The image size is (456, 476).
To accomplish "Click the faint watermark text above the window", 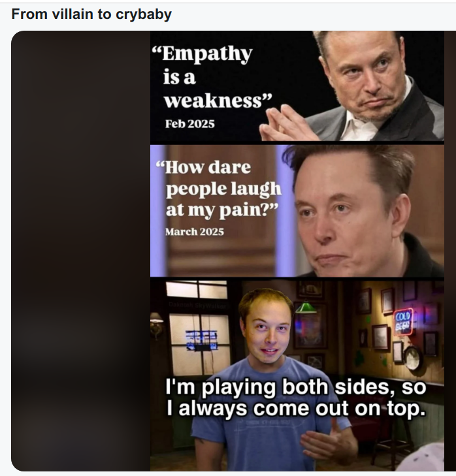I will pyautogui.click(x=198, y=306).
